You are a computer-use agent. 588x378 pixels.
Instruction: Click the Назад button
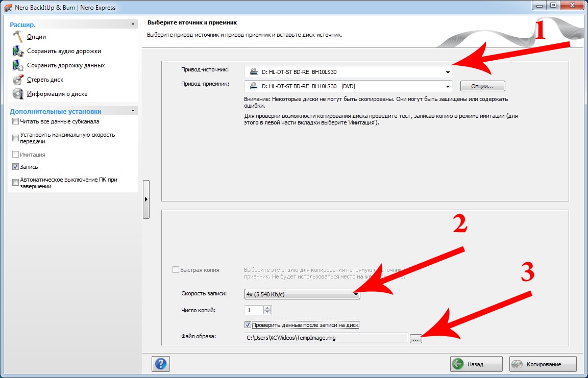pyautogui.click(x=476, y=364)
